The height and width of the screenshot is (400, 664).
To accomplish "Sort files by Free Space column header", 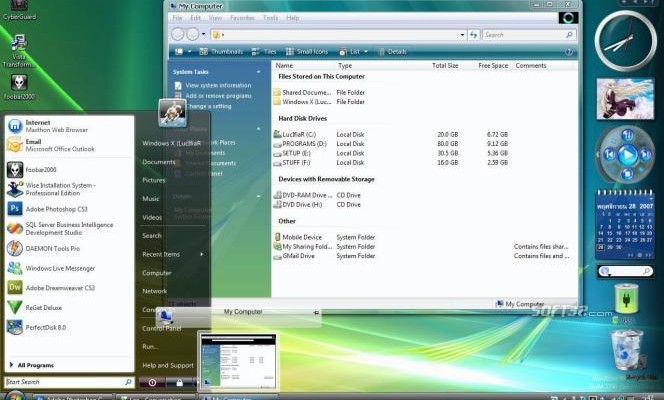I will tap(492, 65).
